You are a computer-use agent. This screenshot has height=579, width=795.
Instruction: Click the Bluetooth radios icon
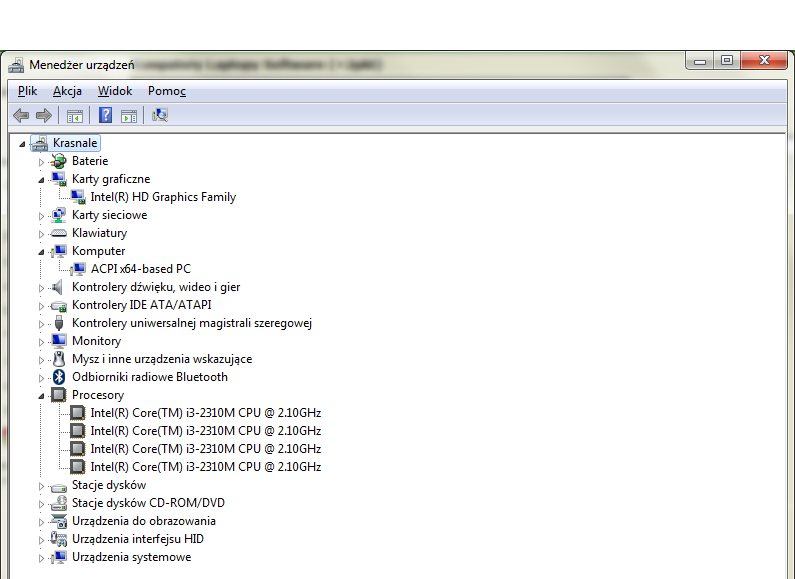tap(59, 377)
